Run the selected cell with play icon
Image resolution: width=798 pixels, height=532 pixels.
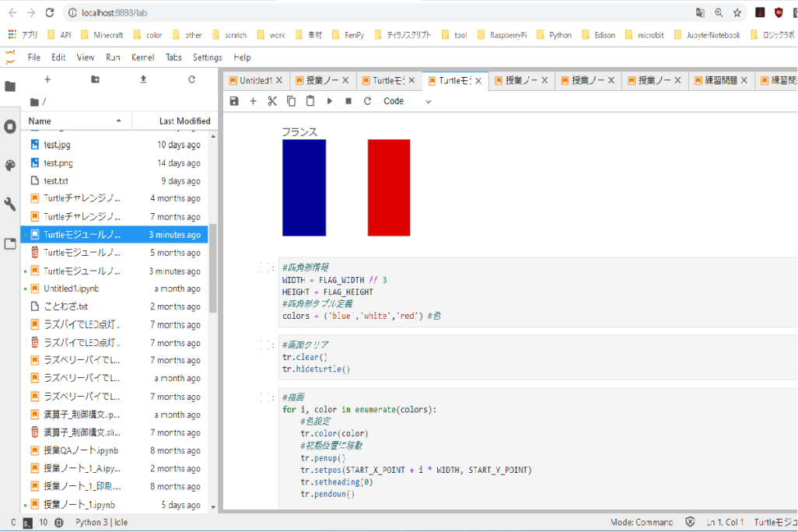click(330, 101)
